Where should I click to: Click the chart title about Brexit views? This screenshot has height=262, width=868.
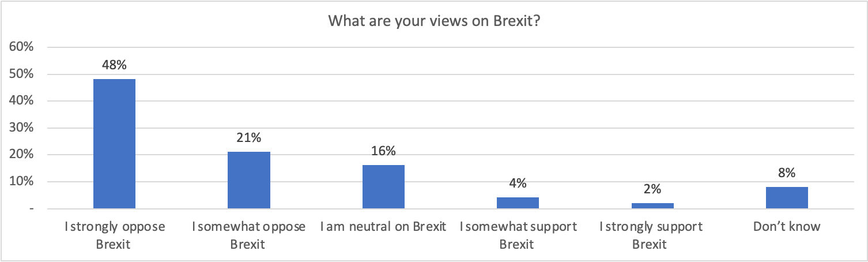point(433,21)
